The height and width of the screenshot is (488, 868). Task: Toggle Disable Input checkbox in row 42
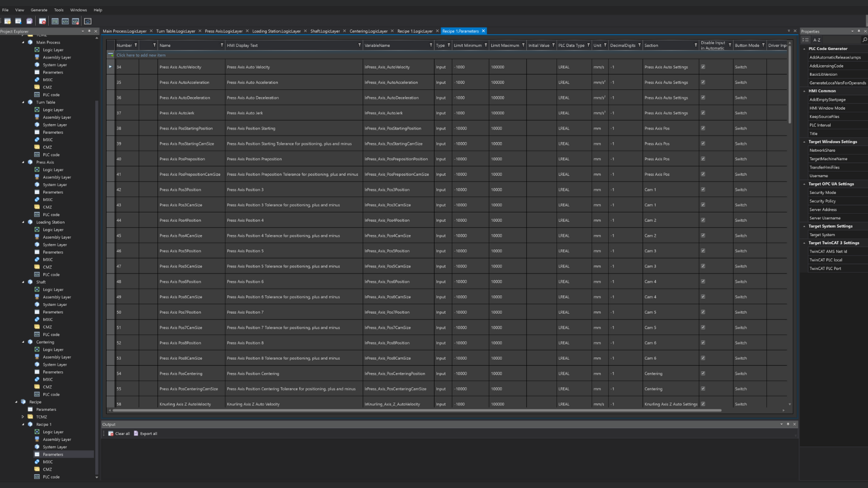[x=703, y=189]
